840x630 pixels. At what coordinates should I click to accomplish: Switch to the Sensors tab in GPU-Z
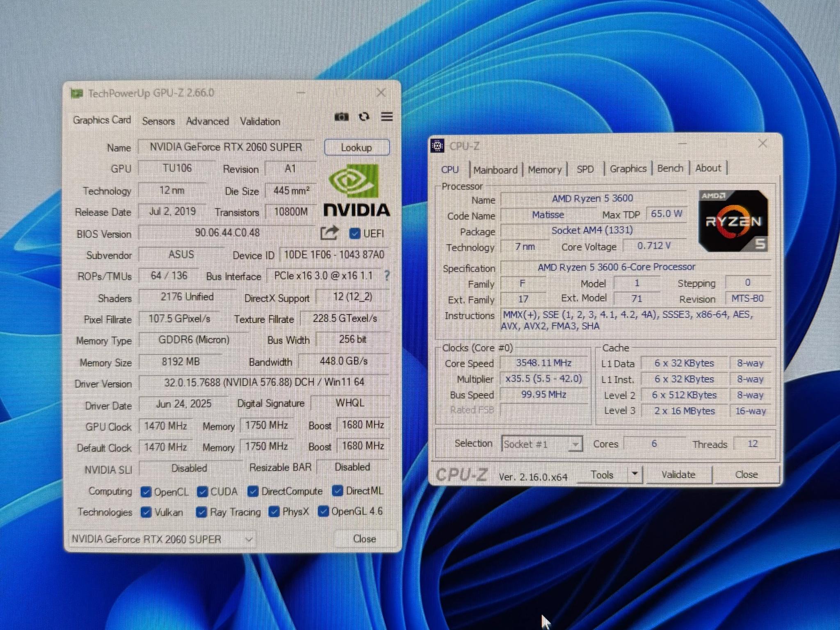point(158,121)
